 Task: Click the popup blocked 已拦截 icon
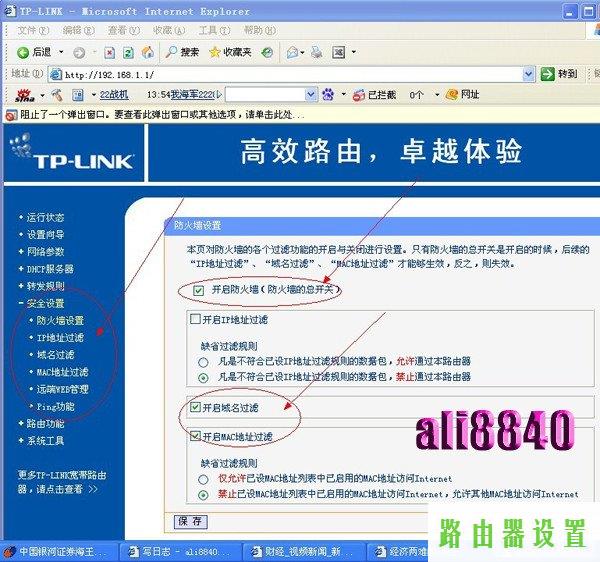[359, 95]
